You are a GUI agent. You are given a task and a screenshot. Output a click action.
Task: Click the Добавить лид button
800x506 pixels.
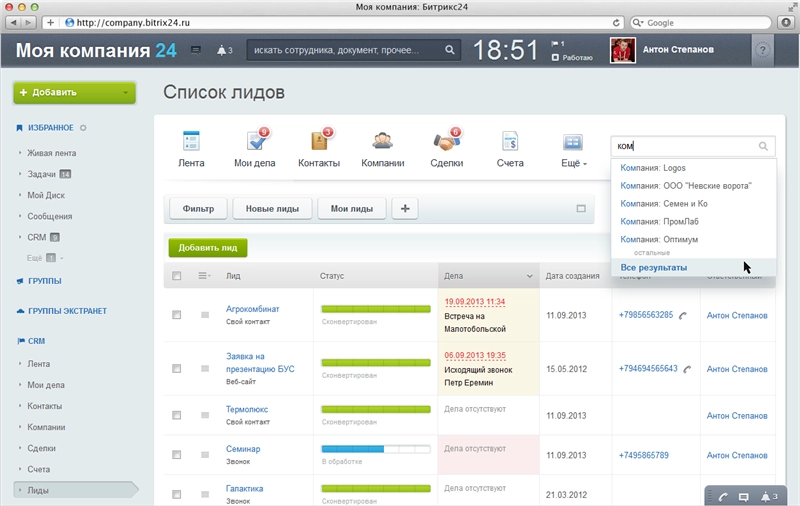pyautogui.click(x=207, y=247)
